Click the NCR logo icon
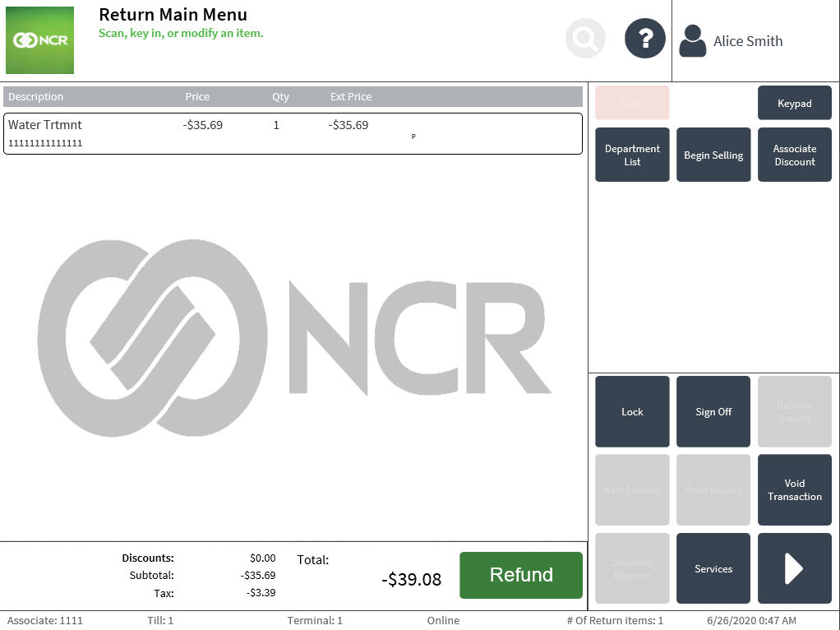The height and width of the screenshot is (630, 840). click(39, 40)
